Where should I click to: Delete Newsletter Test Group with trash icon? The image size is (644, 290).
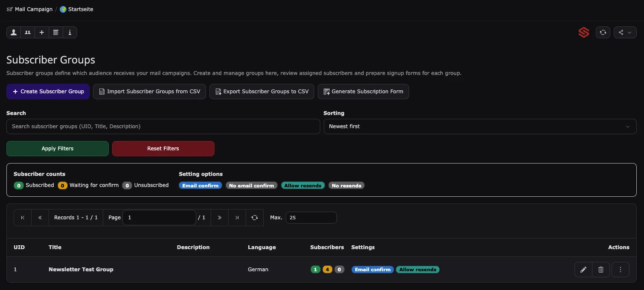click(601, 270)
